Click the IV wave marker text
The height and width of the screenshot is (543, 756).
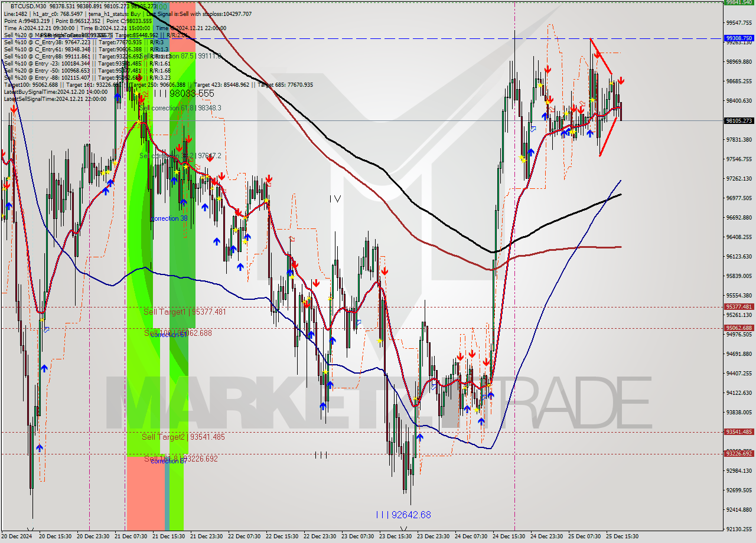coord(335,199)
